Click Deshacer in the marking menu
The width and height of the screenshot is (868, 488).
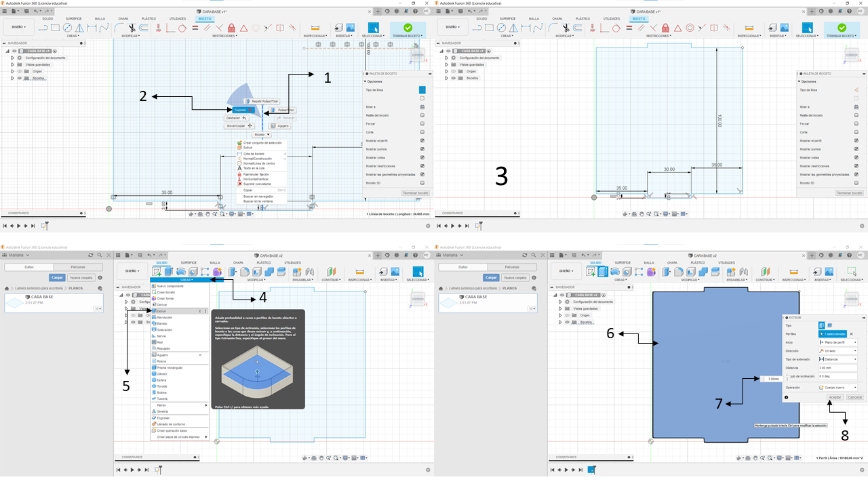click(237, 118)
